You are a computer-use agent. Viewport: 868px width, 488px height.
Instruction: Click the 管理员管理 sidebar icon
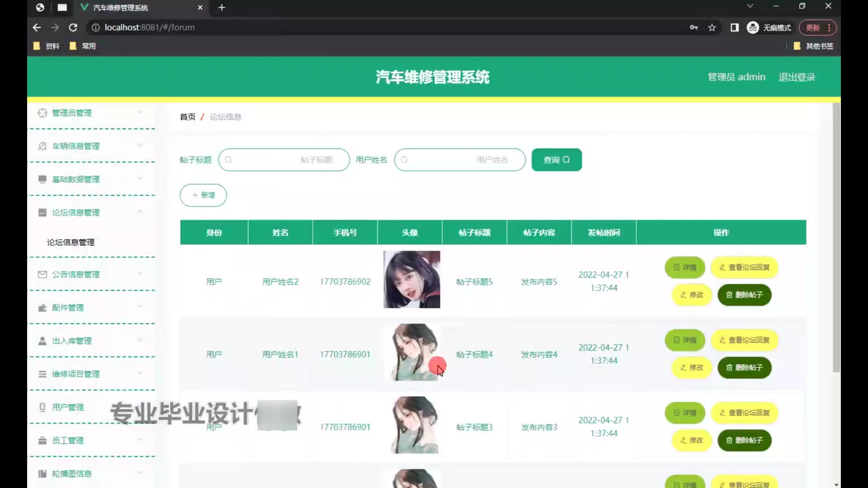[x=42, y=113]
